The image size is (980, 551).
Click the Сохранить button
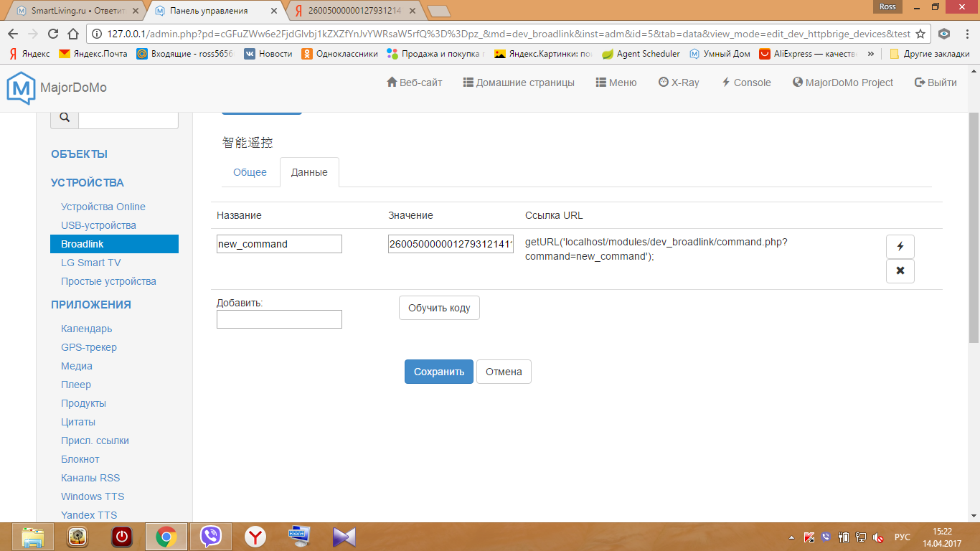coord(439,372)
